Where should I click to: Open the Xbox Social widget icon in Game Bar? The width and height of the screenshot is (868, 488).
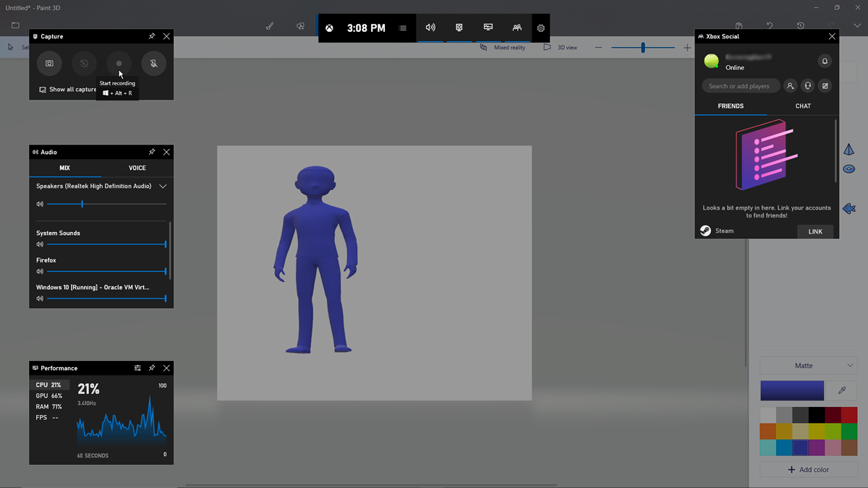pyautogui.click(x=516, y=27)
